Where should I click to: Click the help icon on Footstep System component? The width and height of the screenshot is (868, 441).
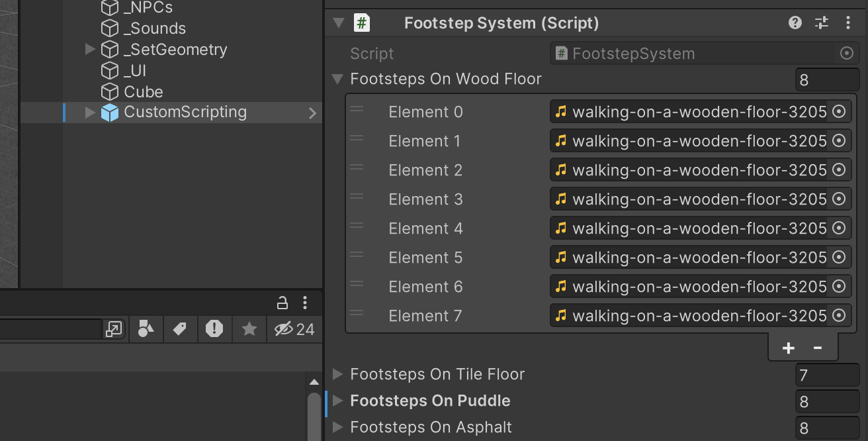pyautogui.click(x=795, y=23)
